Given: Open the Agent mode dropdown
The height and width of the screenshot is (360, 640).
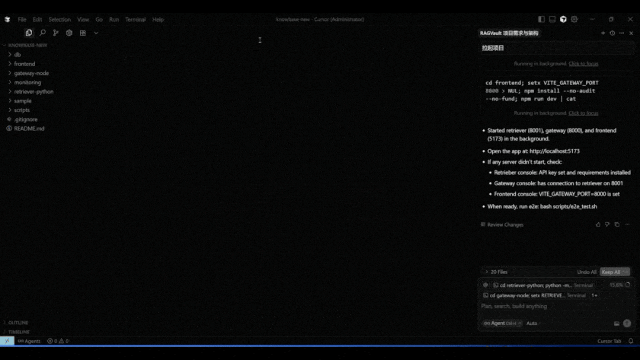Looking at the screenshot, I should pos(502,323).
